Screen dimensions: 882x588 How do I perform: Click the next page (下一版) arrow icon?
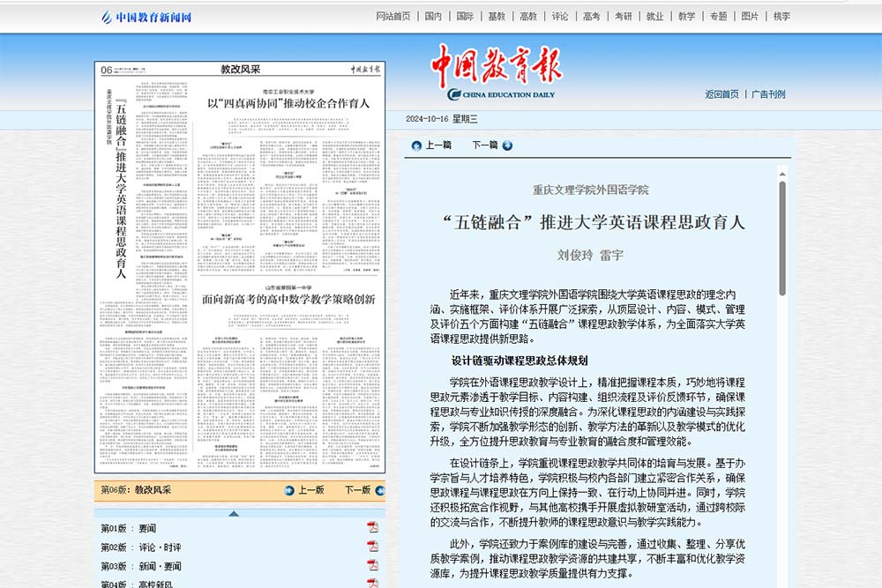380,490
